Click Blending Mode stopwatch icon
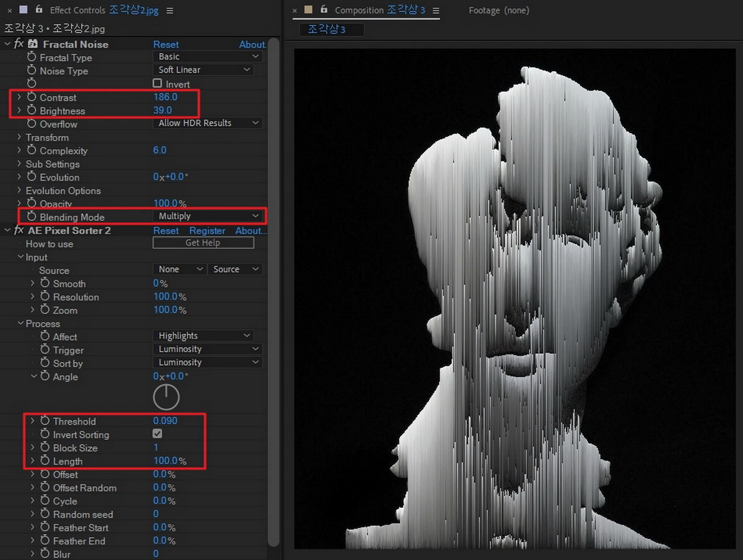743x560 pixels. (x=32, y=217)
